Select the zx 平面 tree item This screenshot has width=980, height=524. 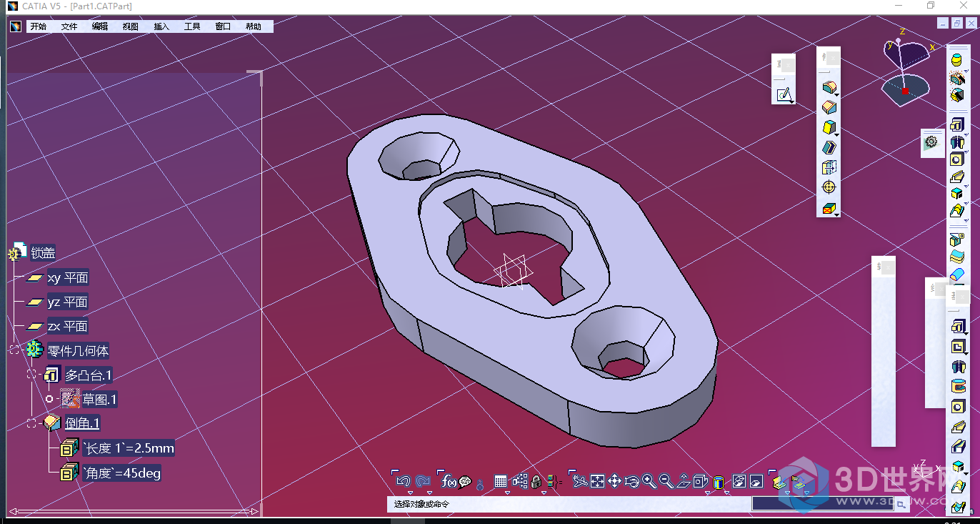pos(67,326)
